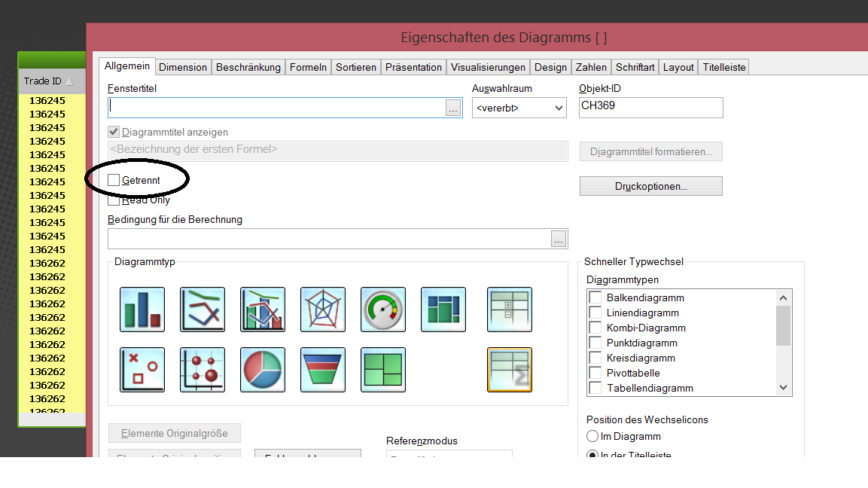Open expression editor for Bedingung für die Berechnung
Image resolution: width=868 pixels, height=488 pixels.
coord(559,239)
